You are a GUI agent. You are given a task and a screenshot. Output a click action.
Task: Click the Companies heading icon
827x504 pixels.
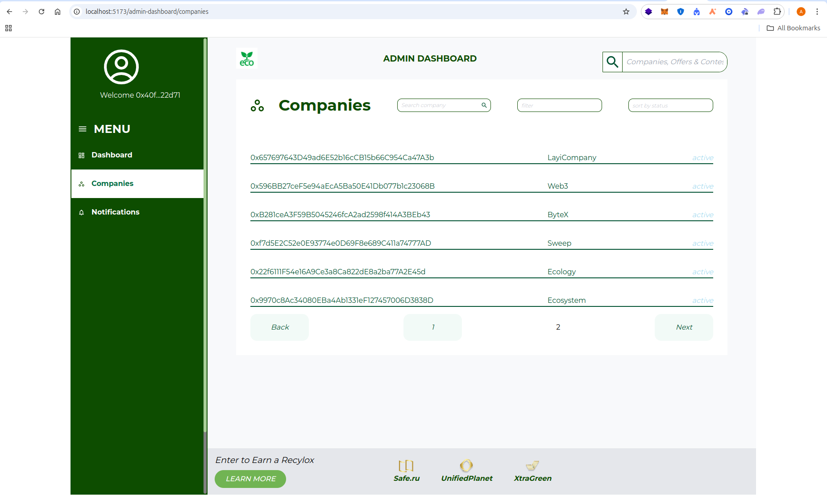tap(257, 106)
